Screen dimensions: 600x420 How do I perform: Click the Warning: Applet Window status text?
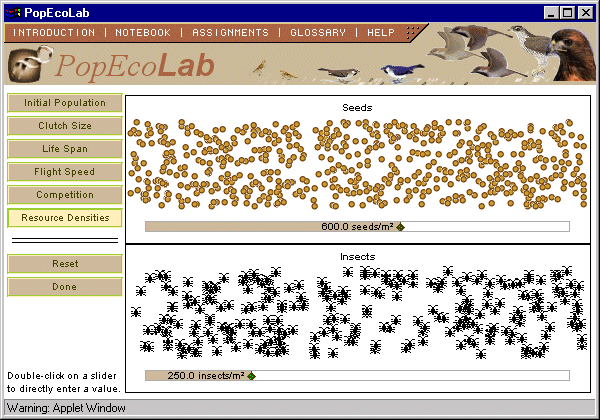pos(66,408)
